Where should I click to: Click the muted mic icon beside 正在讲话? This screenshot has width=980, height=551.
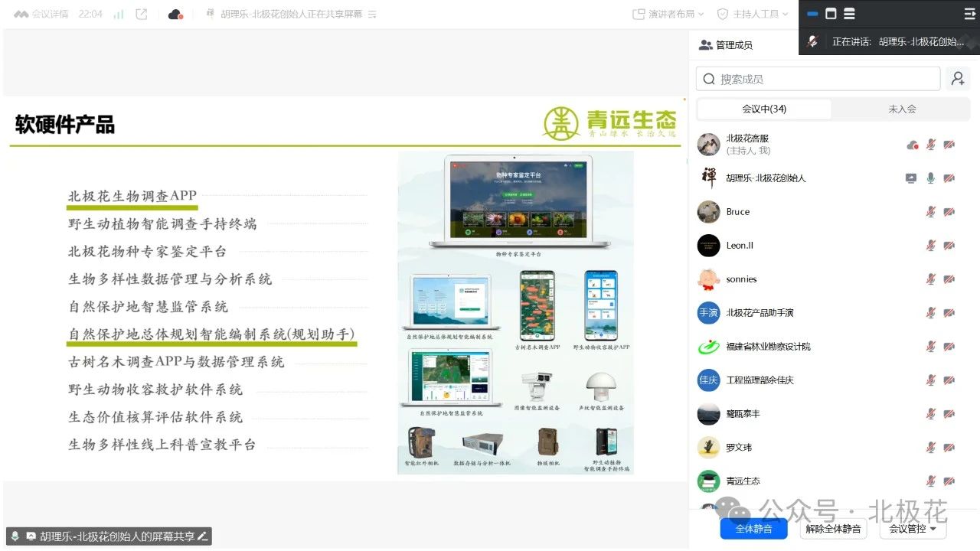[x=812, y=41]
